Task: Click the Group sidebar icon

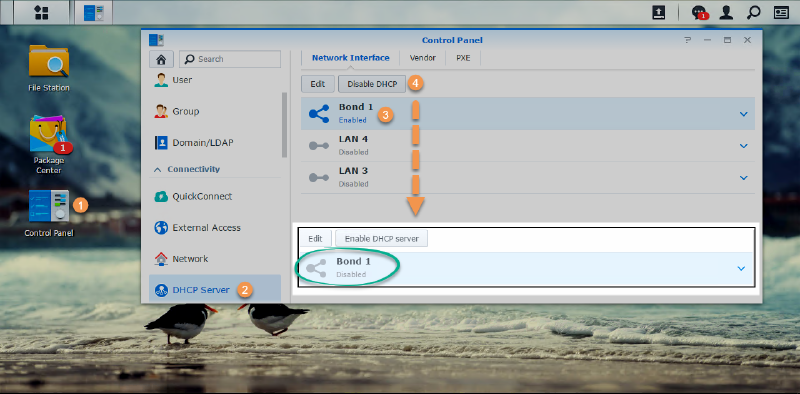Action: 161,111
